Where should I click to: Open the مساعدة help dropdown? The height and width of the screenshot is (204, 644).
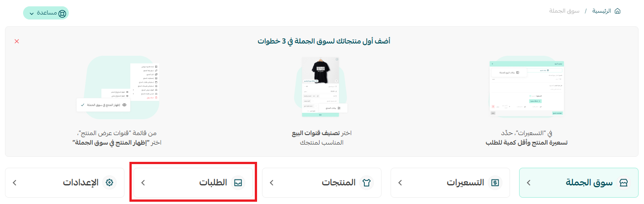coord(46,13)
